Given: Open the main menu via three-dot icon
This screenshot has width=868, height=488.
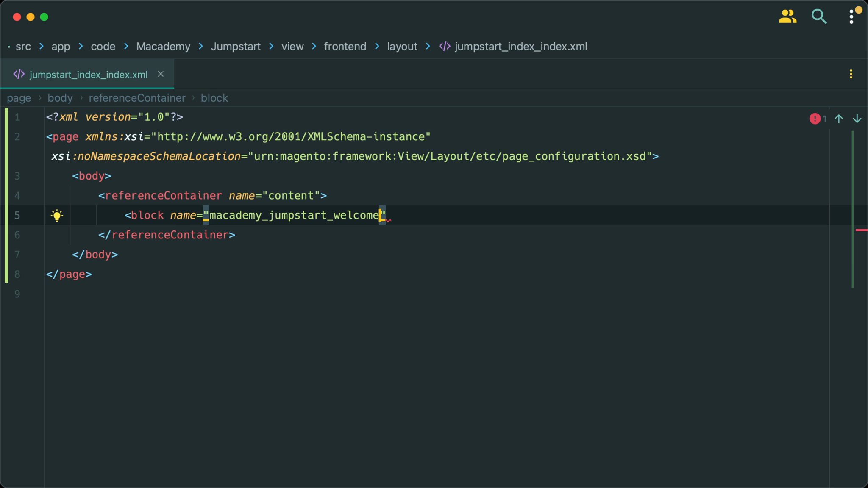Looking at the screenshot, I should pos(851,17).
